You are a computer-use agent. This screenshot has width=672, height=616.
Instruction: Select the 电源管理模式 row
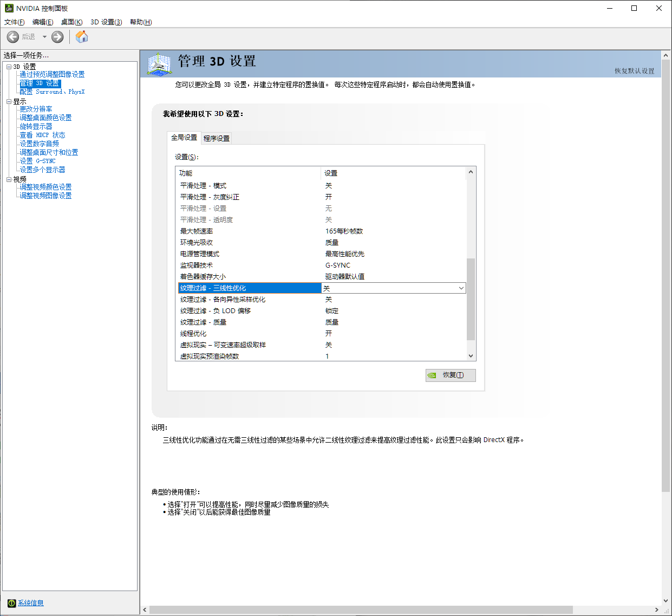point(322,254)
